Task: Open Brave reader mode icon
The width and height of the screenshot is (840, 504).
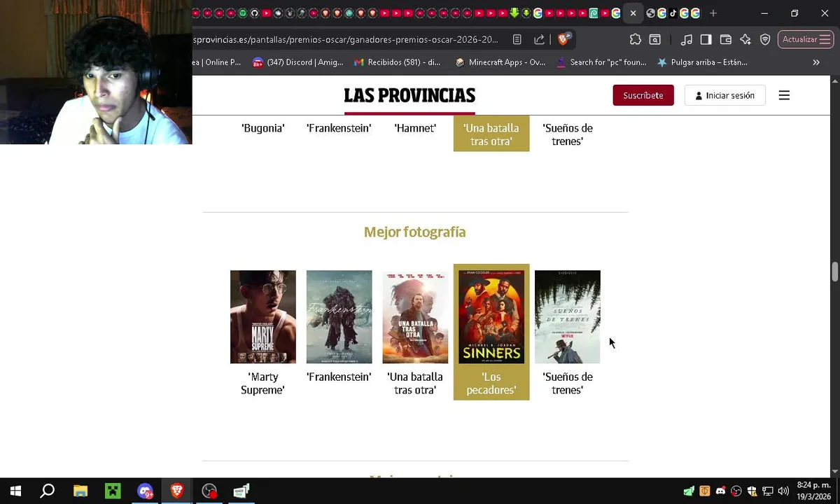Action: [517, 40]
